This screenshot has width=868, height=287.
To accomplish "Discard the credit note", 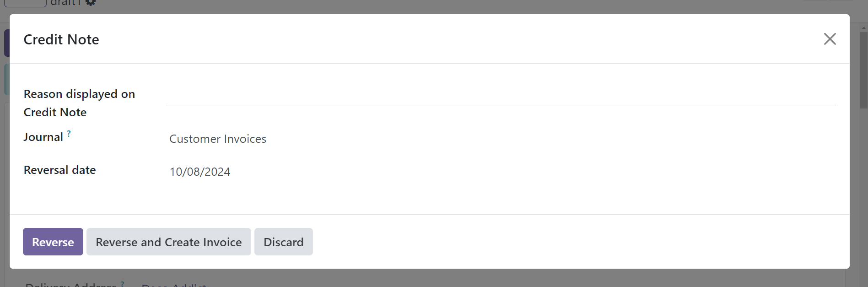I will pyautogui.click(x=284, y=242).
